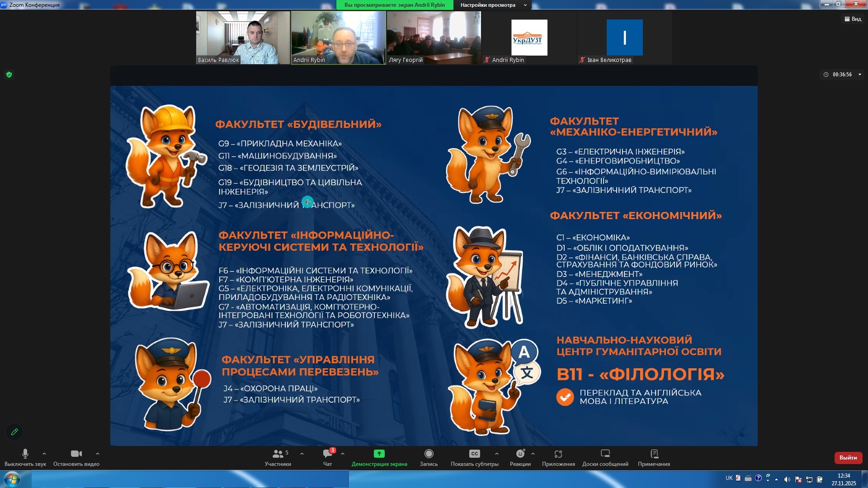Start Демонстрация экрана screen share
The width and height of the screenshot is (868, 488).
click(x=379, y=457)
